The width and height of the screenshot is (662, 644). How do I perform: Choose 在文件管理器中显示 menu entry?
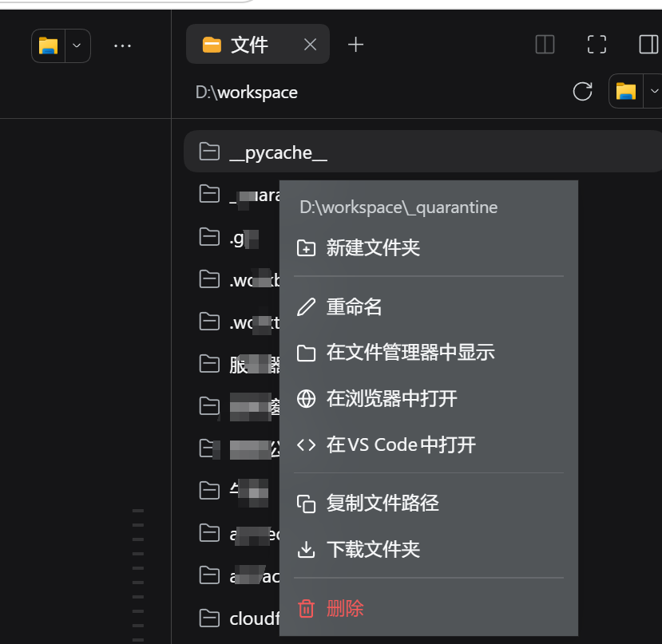pyautogui.click(x=429, y=353)
